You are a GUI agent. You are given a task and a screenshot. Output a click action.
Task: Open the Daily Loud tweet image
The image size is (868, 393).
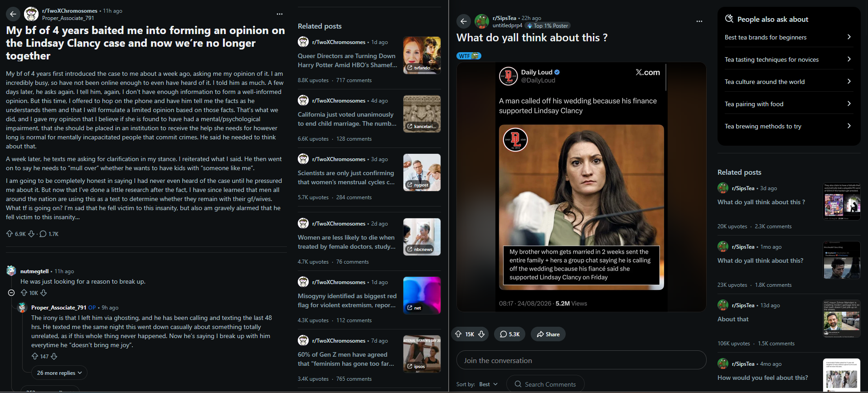point(581,187)
